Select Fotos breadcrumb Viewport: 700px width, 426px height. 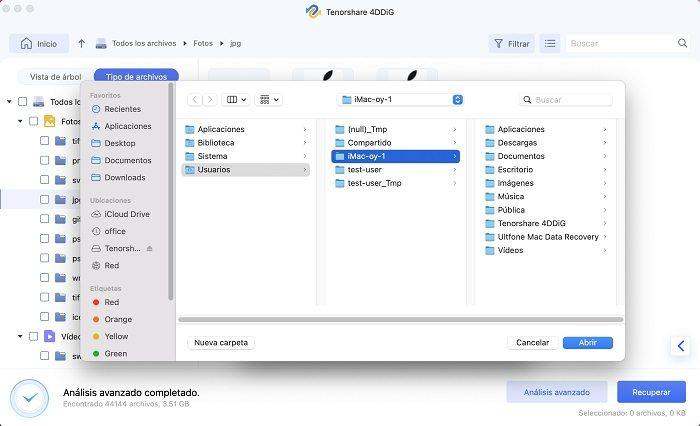(203, 43)
